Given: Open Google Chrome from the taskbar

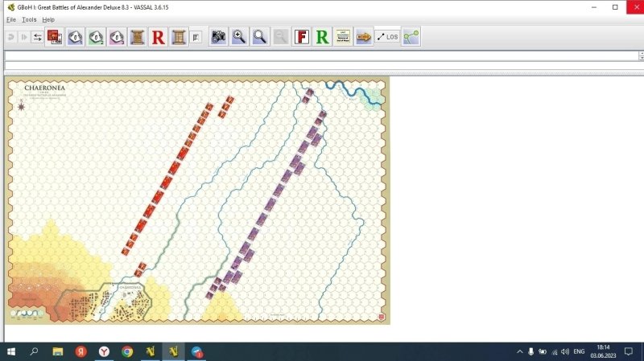Looking at the screenshot, I should tap(127, 351).
